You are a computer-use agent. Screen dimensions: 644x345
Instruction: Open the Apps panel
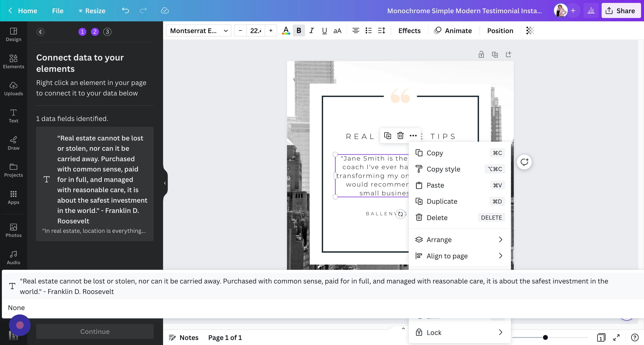tap(13, 197)
